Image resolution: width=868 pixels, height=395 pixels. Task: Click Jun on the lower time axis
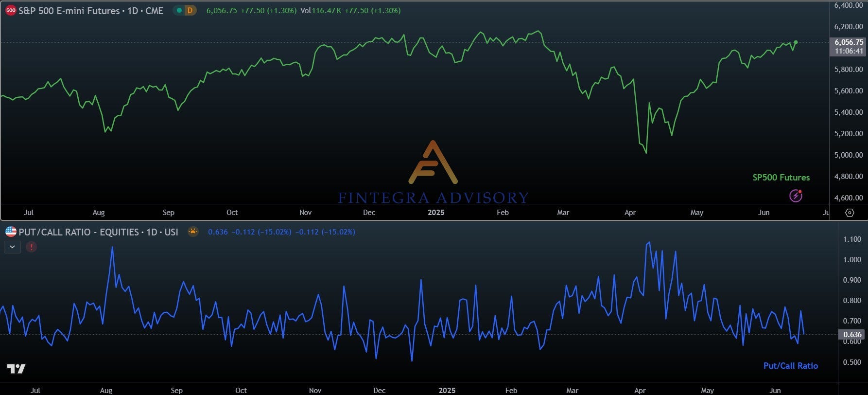click(775, 390)
